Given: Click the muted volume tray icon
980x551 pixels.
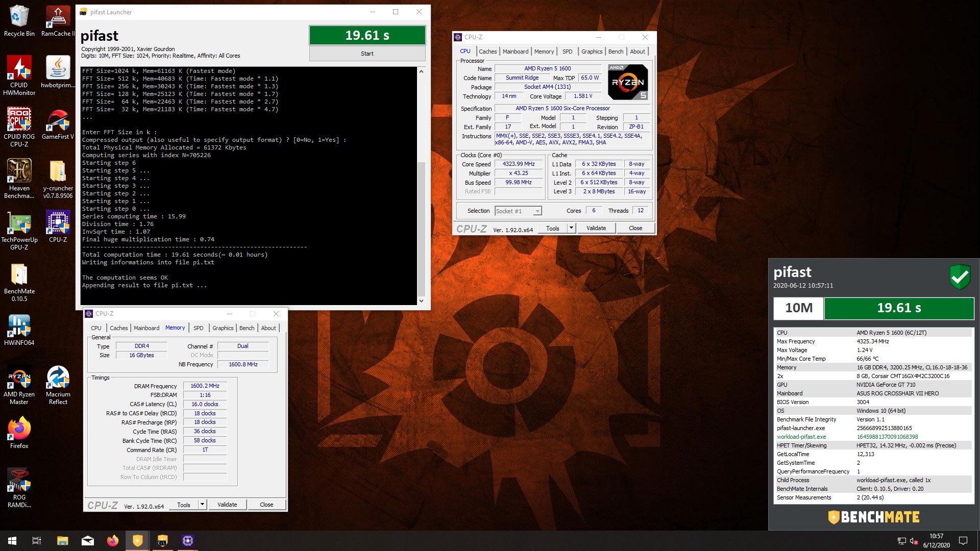Looking at the screenshot, I should 914,541.
